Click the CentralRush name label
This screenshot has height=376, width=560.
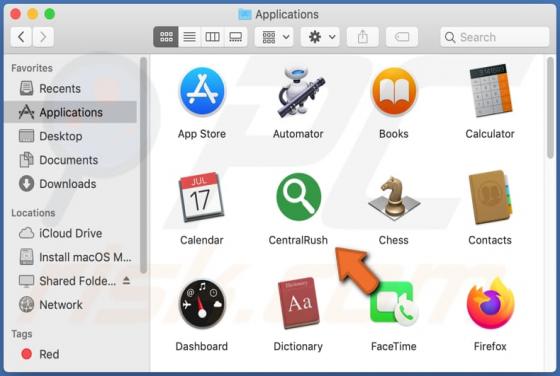click(298, 240)
